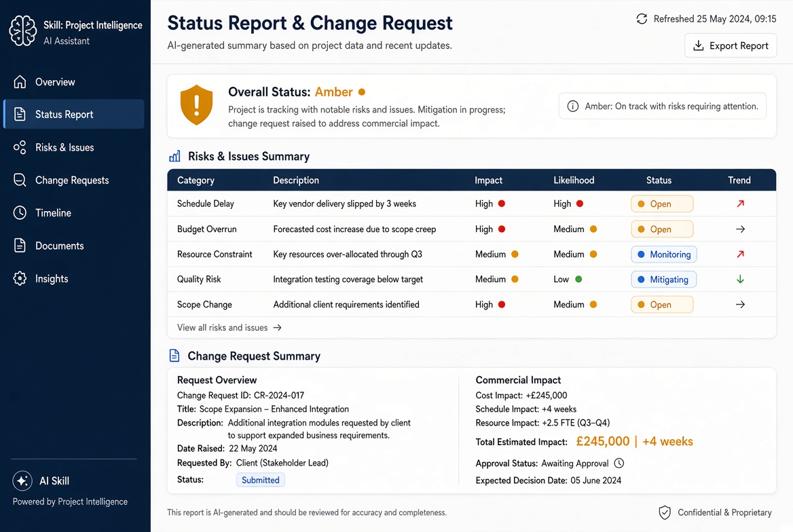Viewport: 793px width, 532px height.
Task: Click the info icon in Amber note
Action: tap(572, 107)
